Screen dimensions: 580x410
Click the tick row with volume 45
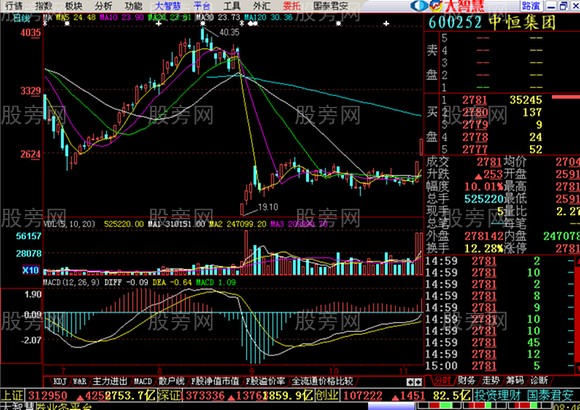[x=499, y=342]
